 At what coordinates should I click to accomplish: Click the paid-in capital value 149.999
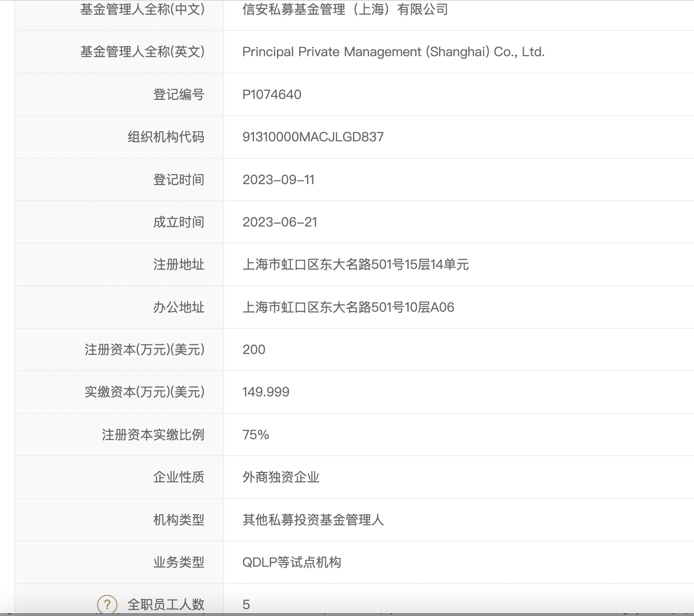pos(266,392)
